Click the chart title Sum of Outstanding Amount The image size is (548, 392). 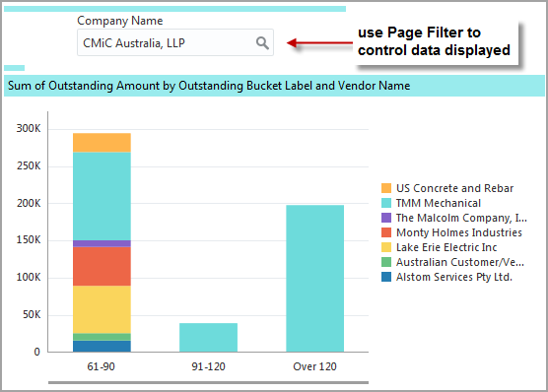pos(209,86)
